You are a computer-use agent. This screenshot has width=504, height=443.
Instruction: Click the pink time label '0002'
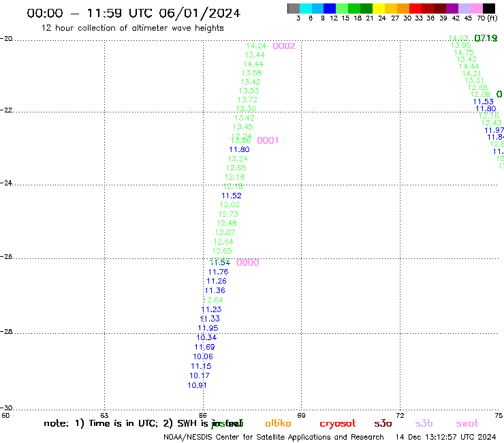[284, 46]
